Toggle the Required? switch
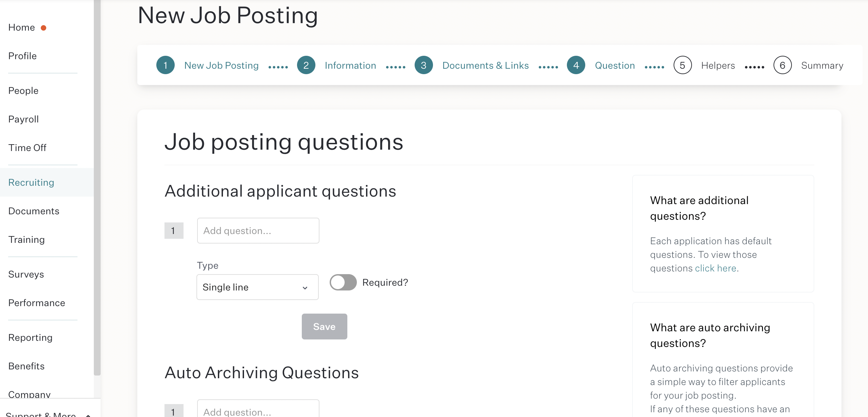The image size is (868, 417). [343, 282]
